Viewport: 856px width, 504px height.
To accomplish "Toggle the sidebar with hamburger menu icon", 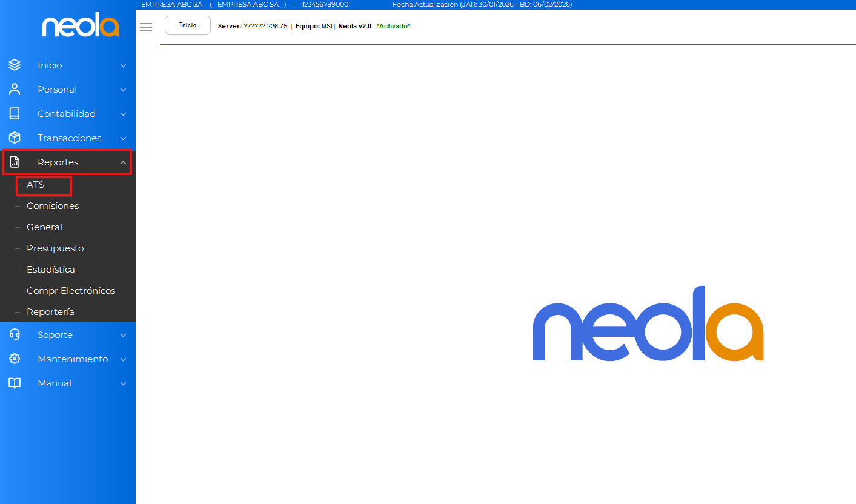I will pos(146,27).
